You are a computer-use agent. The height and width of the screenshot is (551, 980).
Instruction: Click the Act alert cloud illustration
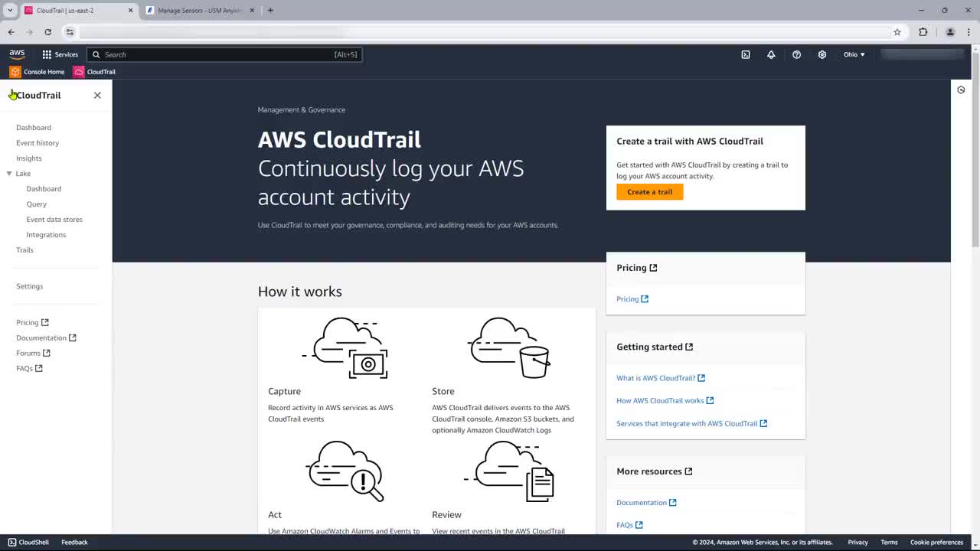tap(345, 471)
